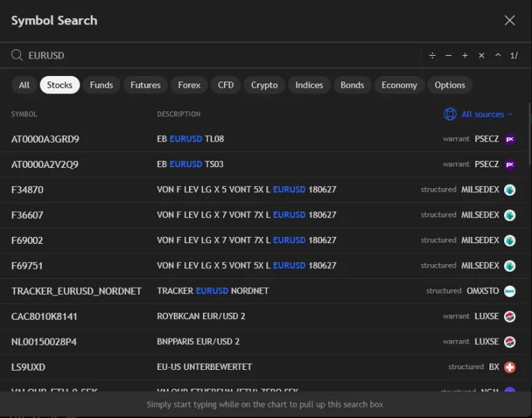
Task: Select the Indices filter
Action: coord(309,85)
